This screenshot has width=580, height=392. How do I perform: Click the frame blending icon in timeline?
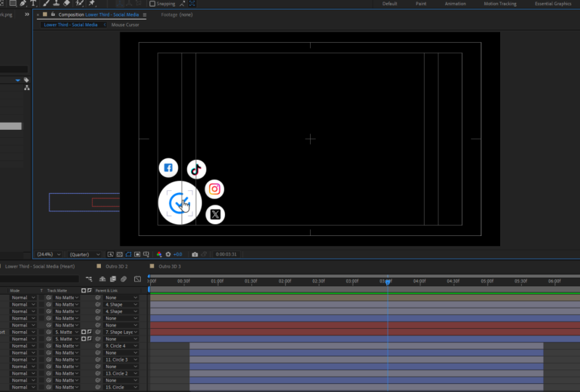click(x=113, y=279)
